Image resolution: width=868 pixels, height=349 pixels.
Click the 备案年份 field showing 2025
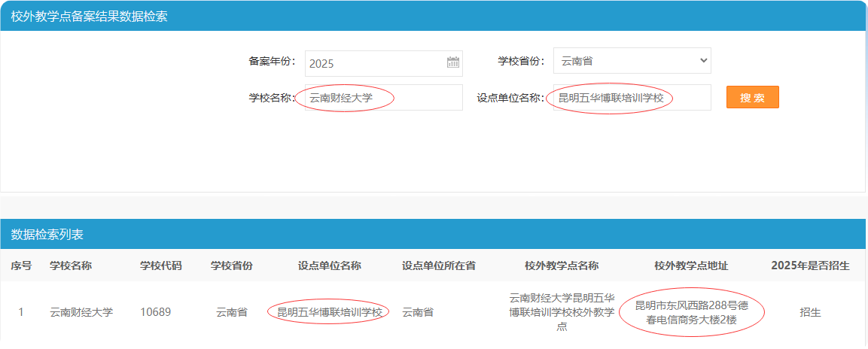tap(375, 63)
